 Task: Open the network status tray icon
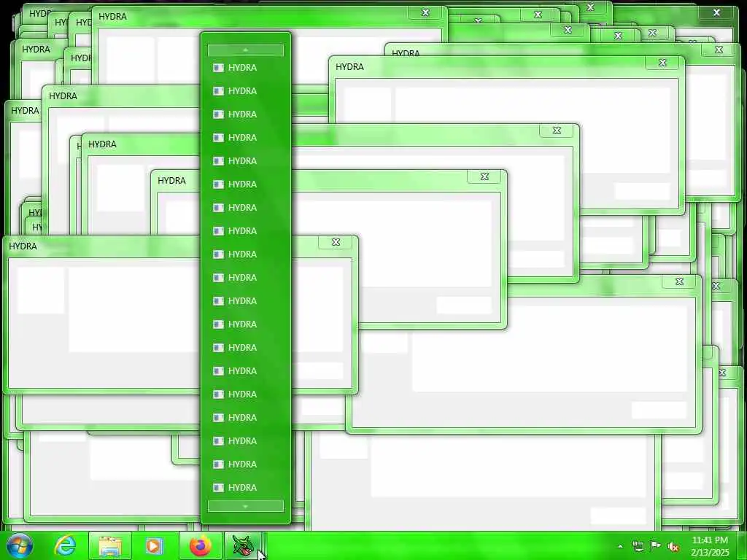[638, 546]
